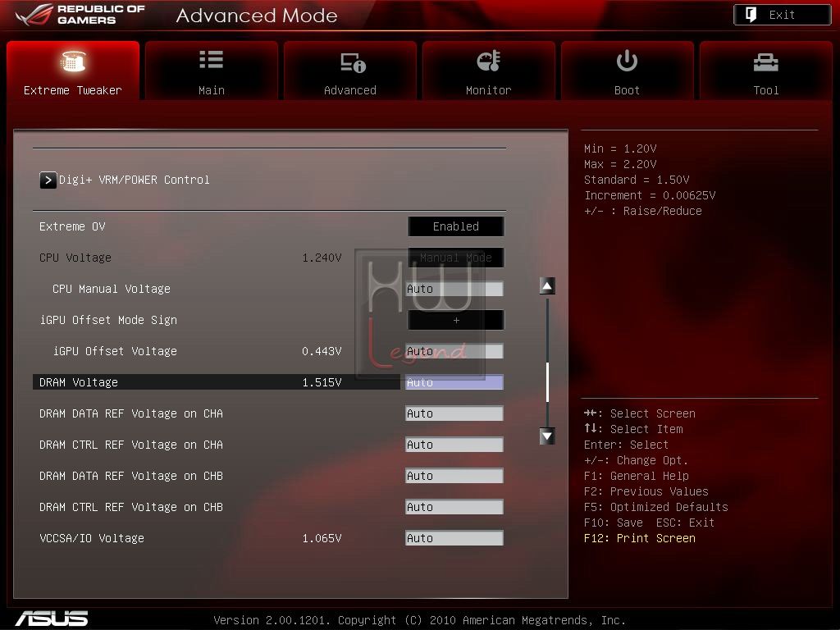Click the 0.443V iGPU voltage reading
This screenshot has height=630, width=840.
[322, 351]
